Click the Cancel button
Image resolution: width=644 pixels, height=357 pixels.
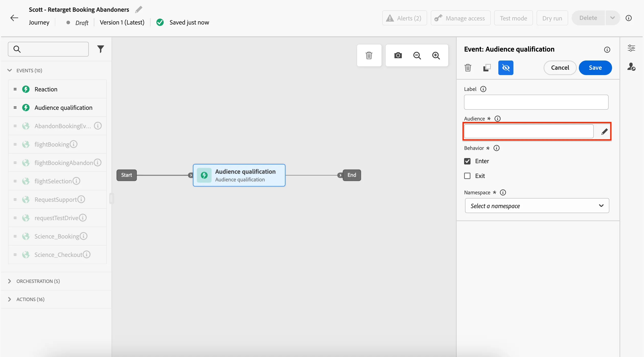560,68
